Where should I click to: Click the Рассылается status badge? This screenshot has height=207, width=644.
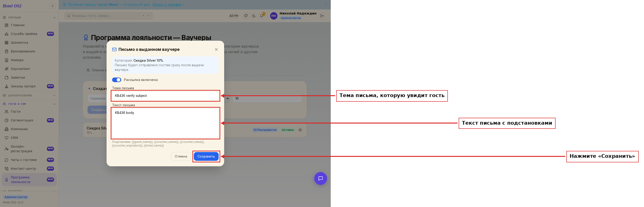tap(265, 130)
